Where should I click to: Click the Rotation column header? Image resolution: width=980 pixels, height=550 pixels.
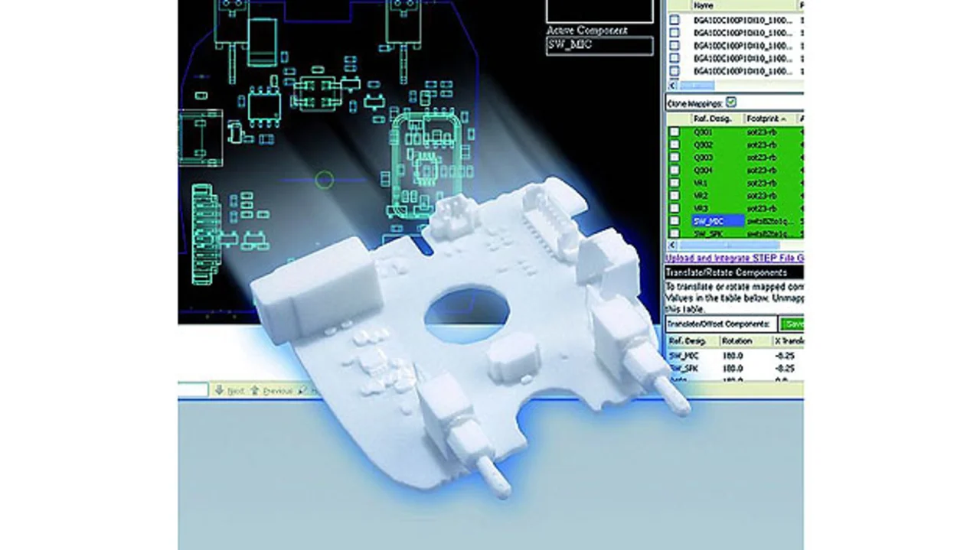pos(737,340)
